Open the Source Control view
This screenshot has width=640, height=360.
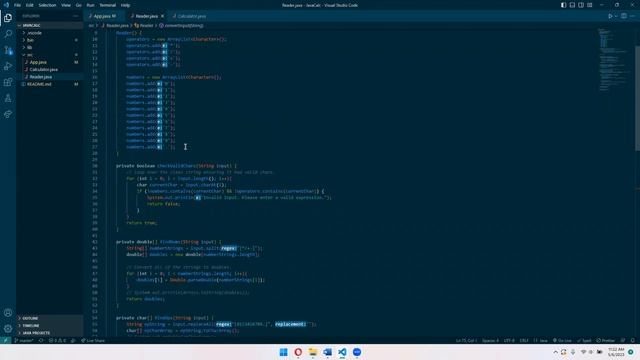[8, 50]
